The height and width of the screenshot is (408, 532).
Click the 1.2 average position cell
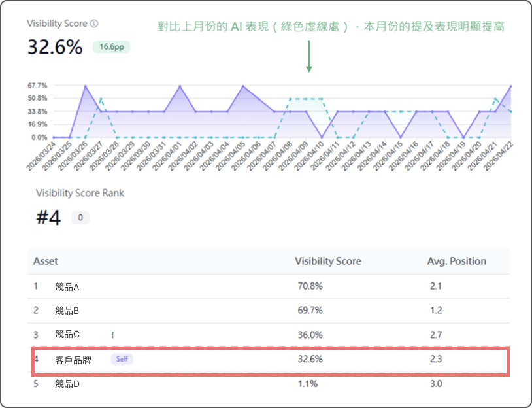pos(436,310)
